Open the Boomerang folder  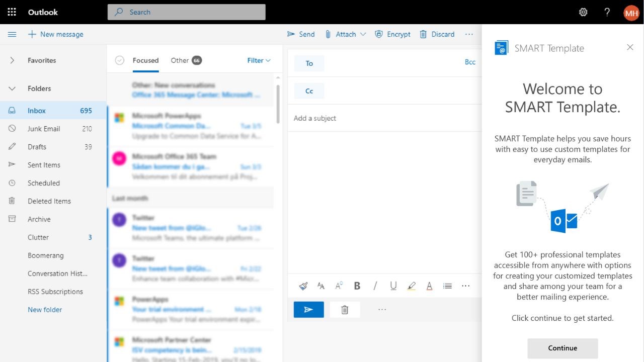53,255
